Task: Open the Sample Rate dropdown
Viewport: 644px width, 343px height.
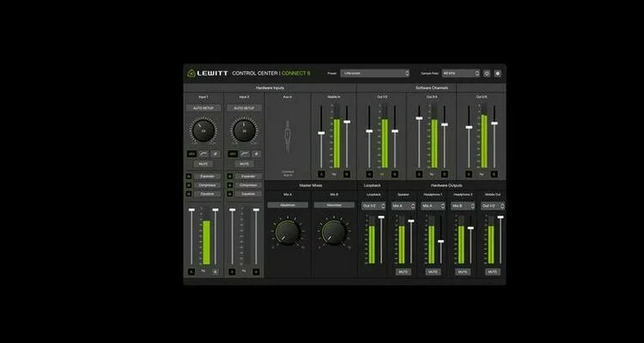Action: click(x=461, y=74)
